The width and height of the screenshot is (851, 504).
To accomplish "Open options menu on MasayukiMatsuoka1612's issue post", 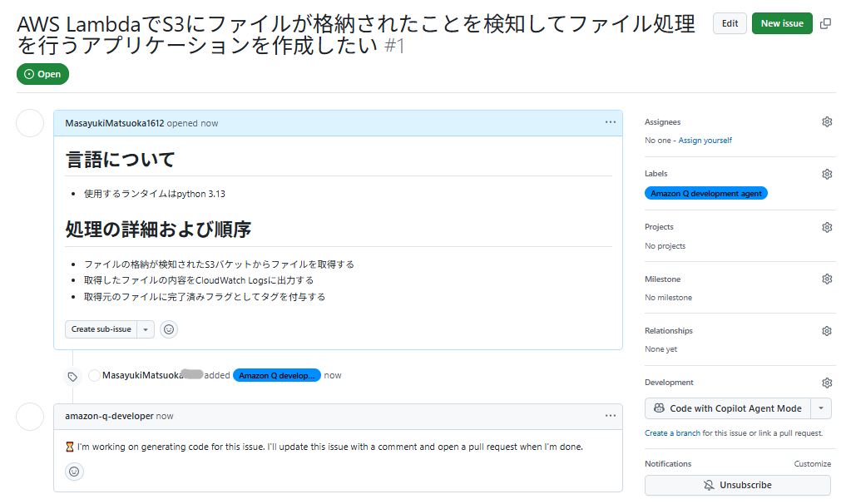I will tap(610, 122).
